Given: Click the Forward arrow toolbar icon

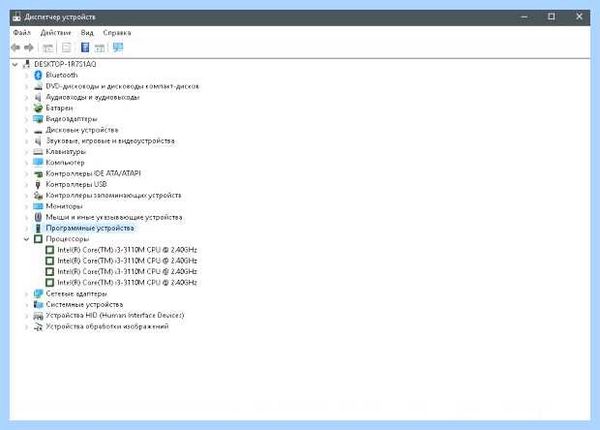Looking at the screenshot, I should tap(29, 47).
